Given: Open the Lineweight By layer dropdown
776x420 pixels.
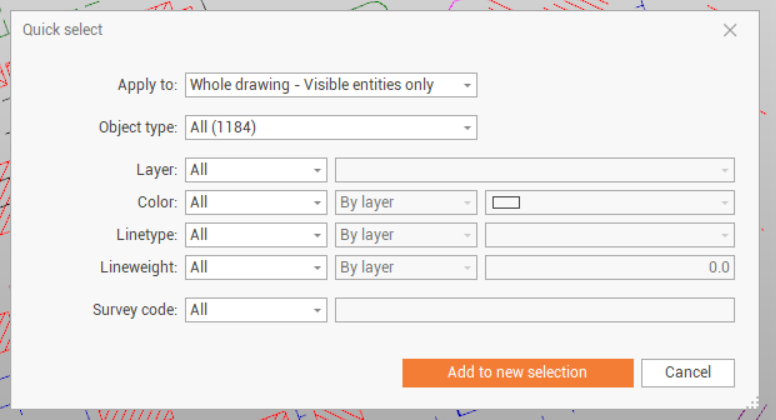Looking at the screenshot, I should tap(406, 267).
